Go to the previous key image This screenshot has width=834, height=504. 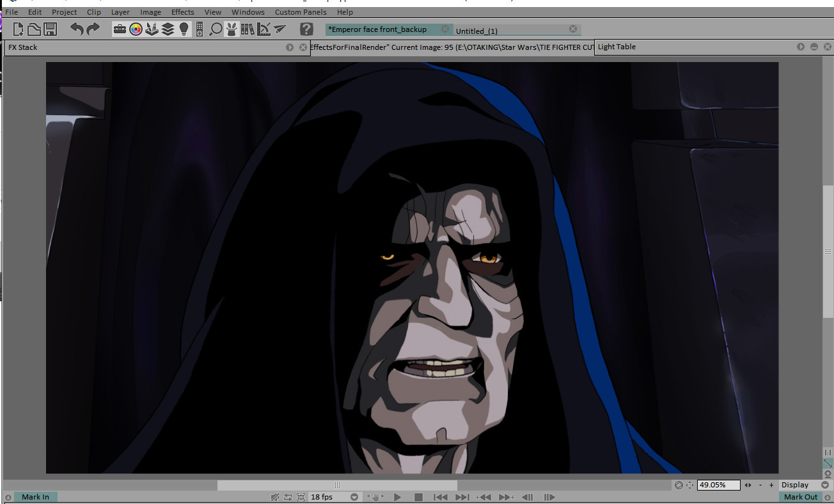484,497
